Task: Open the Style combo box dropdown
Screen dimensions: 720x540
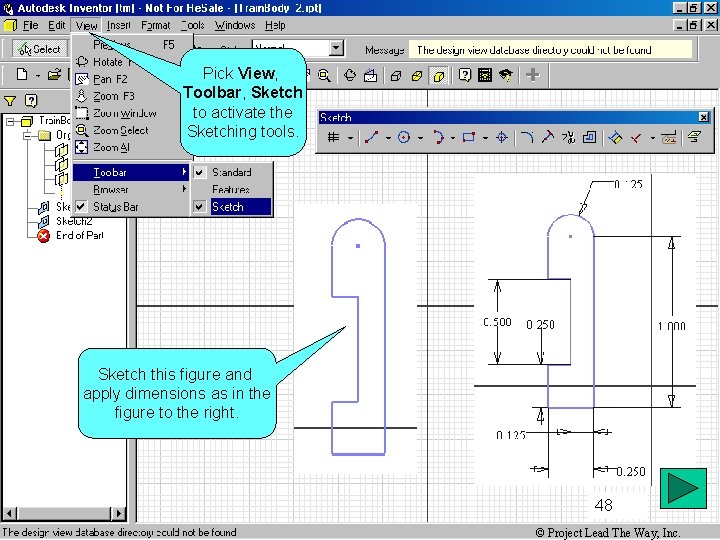Action: (337, 48)
